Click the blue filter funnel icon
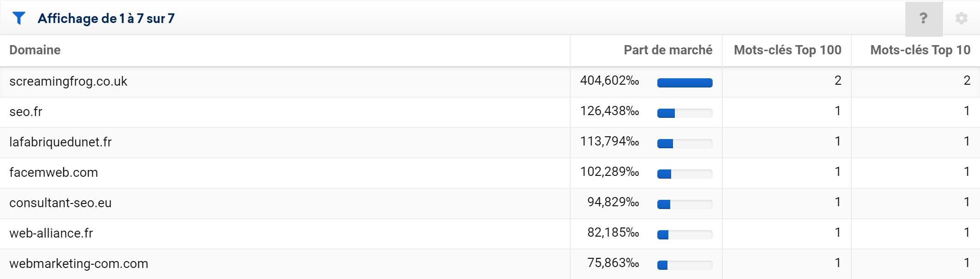 (x=19, y=18)
